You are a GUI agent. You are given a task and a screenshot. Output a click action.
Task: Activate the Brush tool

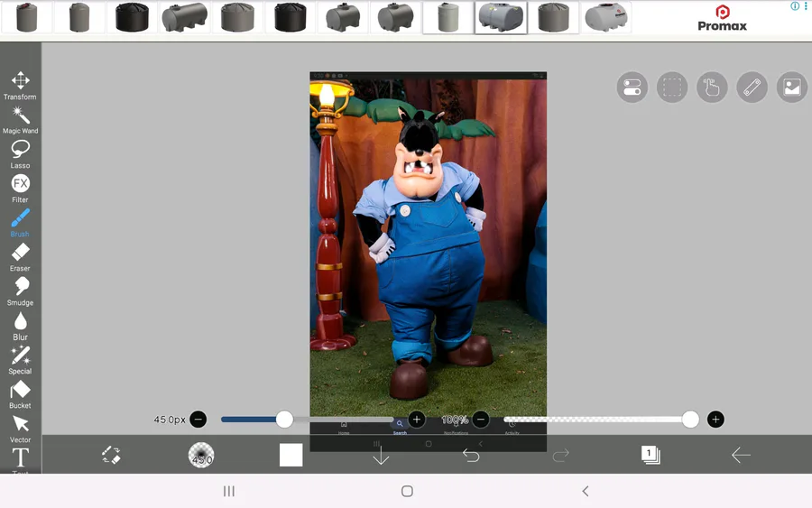20,223
